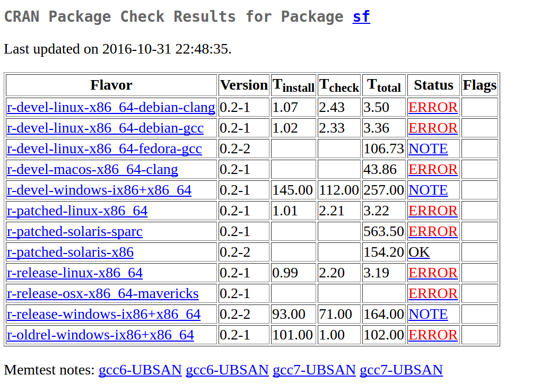View NOTE status for fedora-gcc row

tap(428, 149)
